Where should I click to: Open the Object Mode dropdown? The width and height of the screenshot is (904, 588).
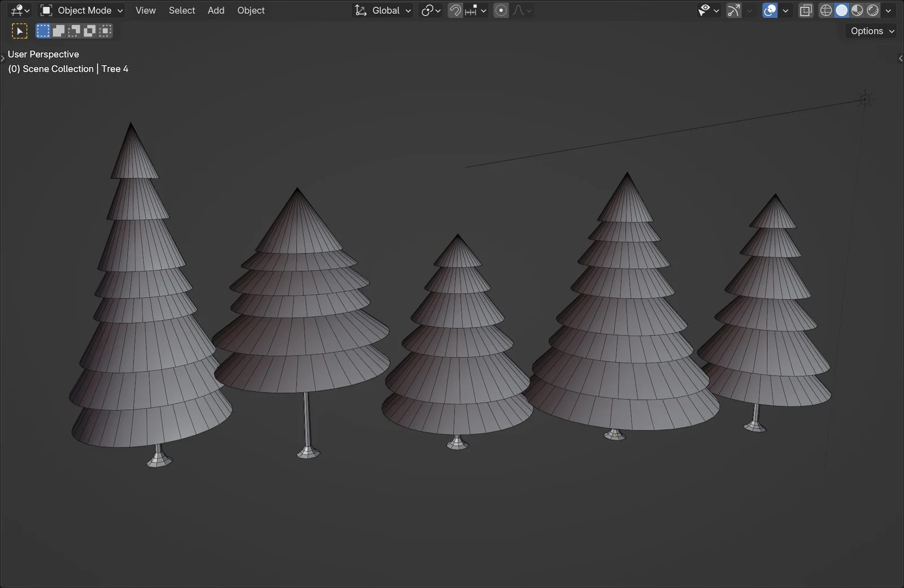[x=81, y=10]
